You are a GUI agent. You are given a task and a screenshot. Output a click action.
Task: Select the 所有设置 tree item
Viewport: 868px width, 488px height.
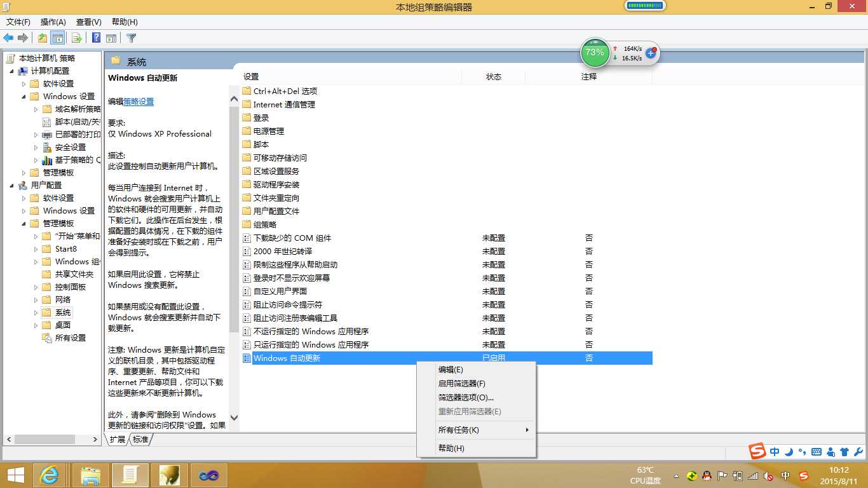[70, 338]
